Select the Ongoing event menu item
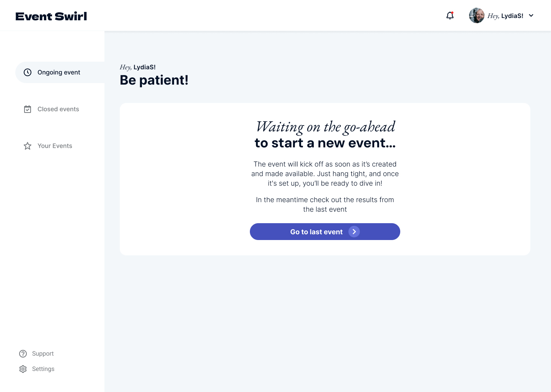This screenshot has width=551, height=392. pos(60,72)
